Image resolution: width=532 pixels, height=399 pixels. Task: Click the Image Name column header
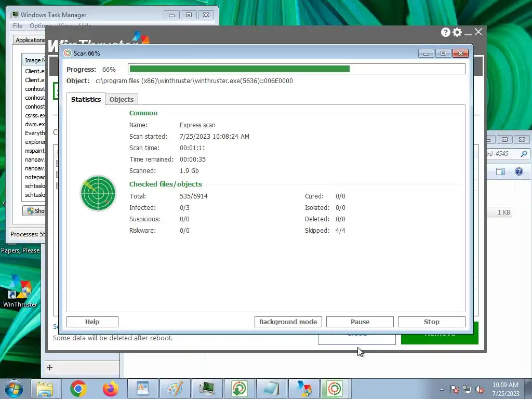pyautogui.click(x=34, y=60)
